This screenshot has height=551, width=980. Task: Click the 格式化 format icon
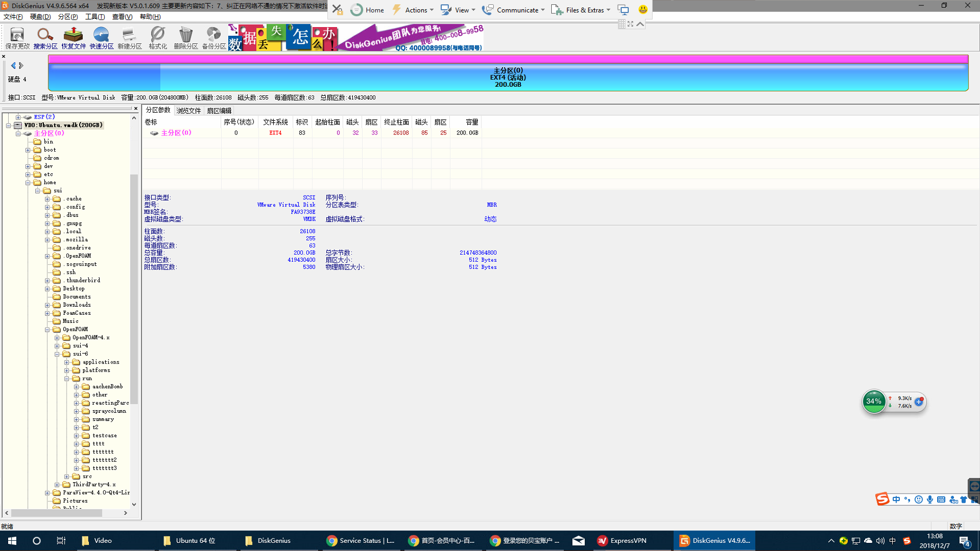point(158,38)
